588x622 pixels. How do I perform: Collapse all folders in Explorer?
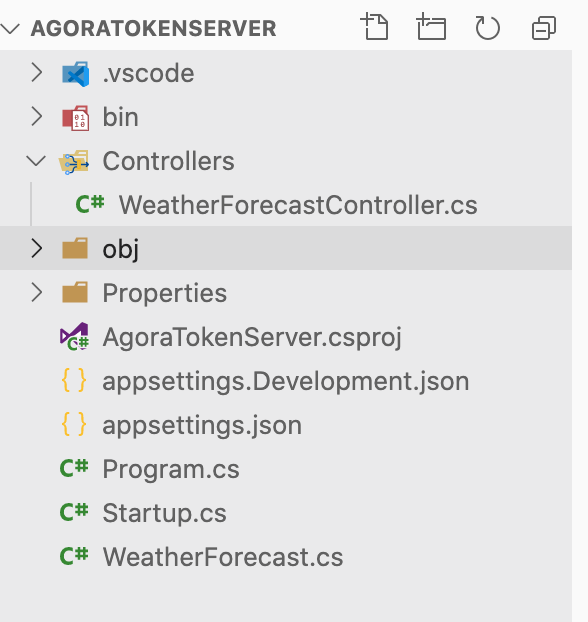[x=544, y=27]
